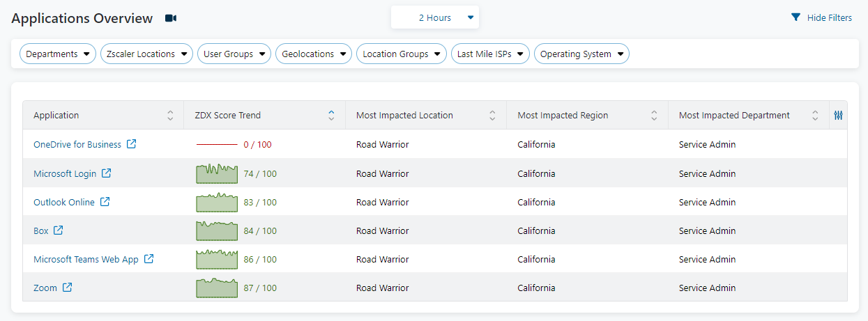Click external link icon next to Microsoft Login
This screenshot has width=868, height=321.
point(106,173)
